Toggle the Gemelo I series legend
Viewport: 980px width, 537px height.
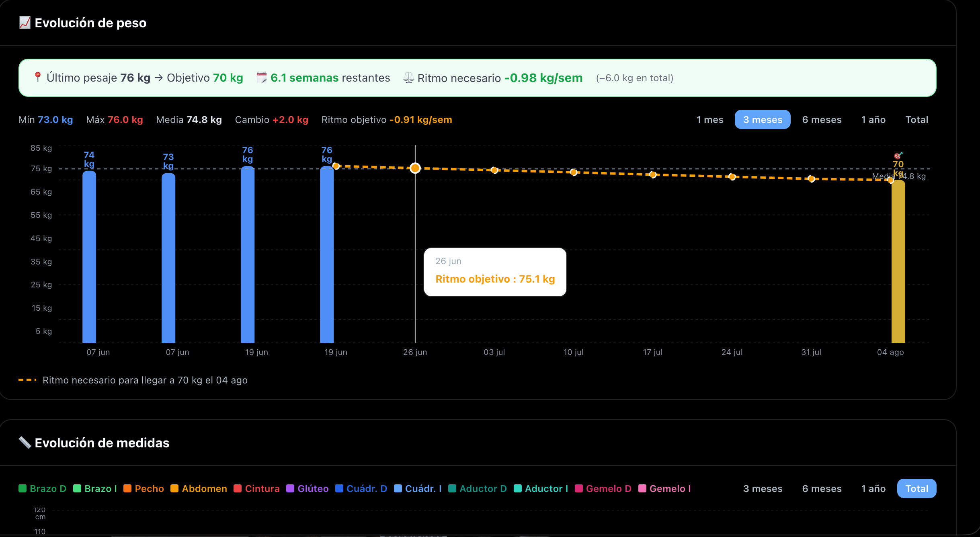pyautogui.click(x=664, y=488)
